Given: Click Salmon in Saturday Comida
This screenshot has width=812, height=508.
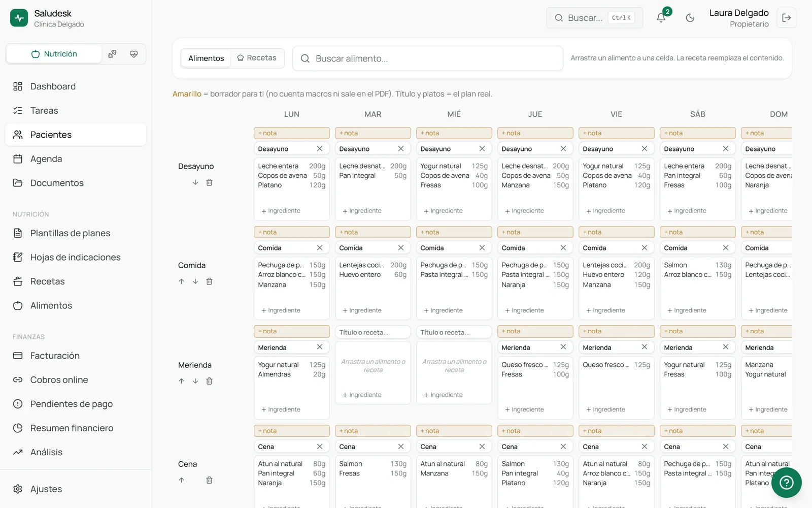Looking at the screenshot, I should (x=675, y=265).
